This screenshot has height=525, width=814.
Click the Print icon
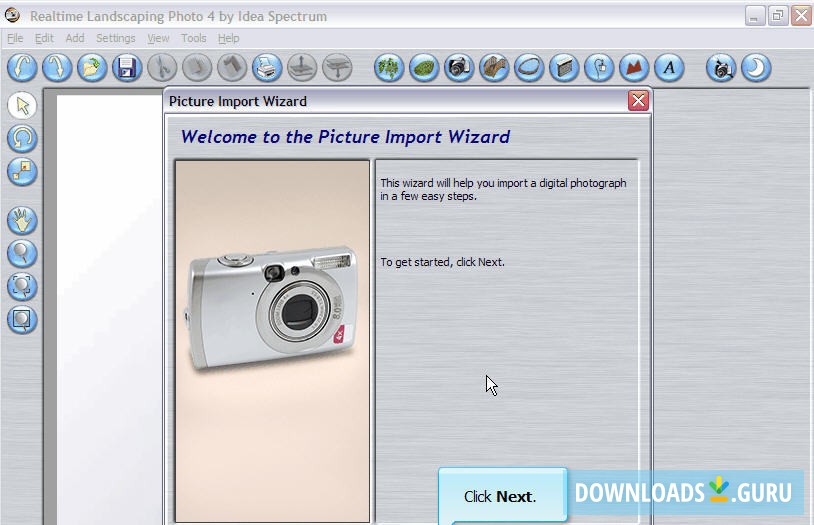coord(267,68)
